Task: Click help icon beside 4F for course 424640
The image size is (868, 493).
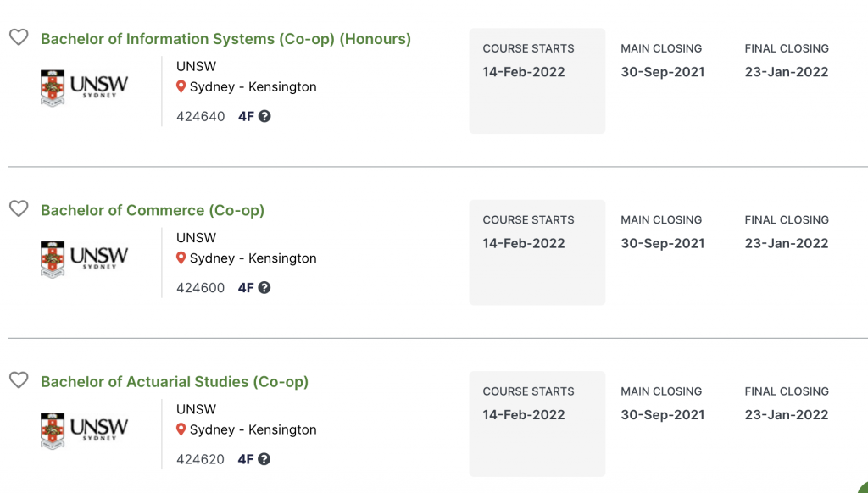Action: coord(264,116)
